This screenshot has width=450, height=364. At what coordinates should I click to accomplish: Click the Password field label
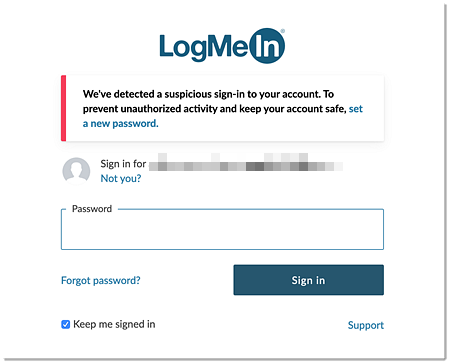tap(92, 209)
